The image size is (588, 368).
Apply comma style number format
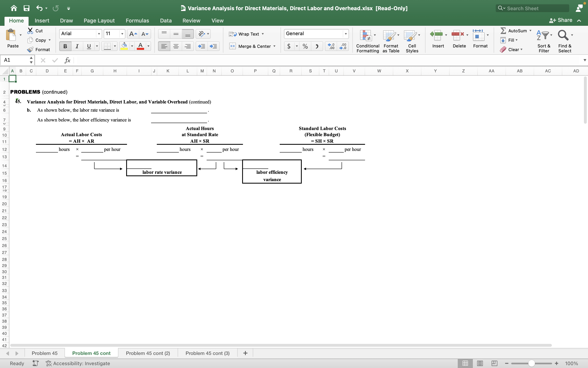pos(317,46)
